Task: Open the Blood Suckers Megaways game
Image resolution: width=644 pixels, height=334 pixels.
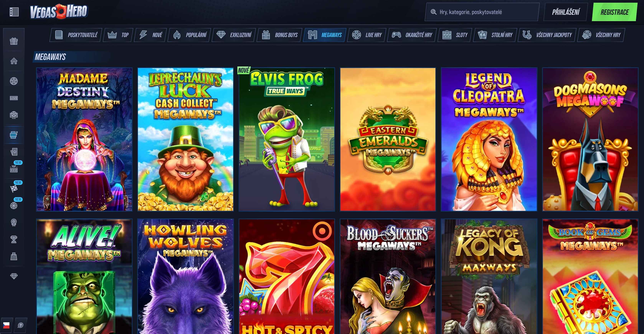Action: (388, 276)
